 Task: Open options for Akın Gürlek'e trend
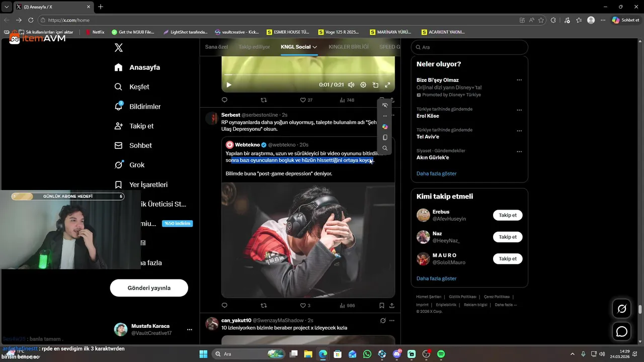(519, 151)
